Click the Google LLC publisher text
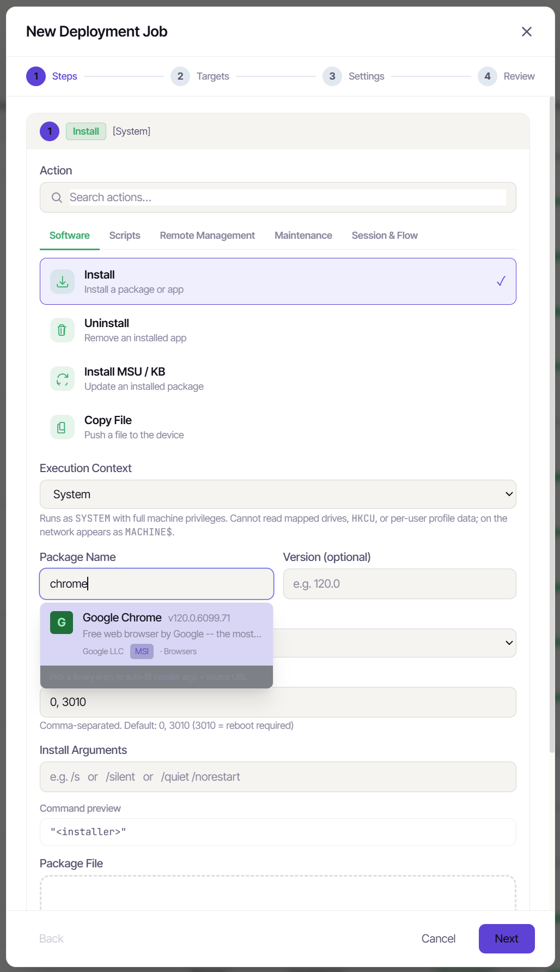Viewport: 560px width, 972px height. (x=103, y=651)
